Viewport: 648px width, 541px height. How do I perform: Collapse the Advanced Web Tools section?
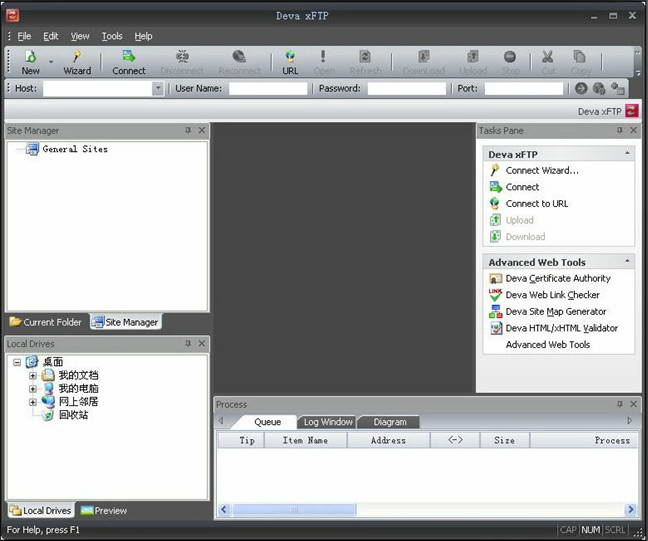627,262
